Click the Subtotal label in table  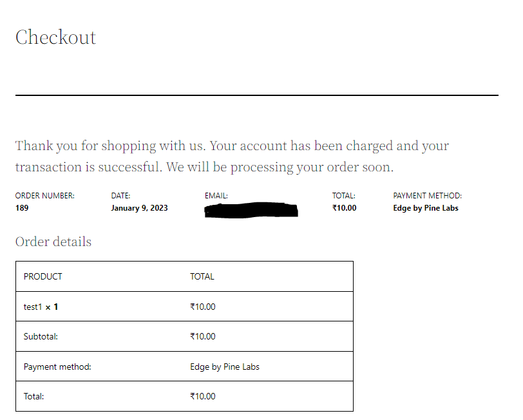pyautogui.click(x=41, y=337)
